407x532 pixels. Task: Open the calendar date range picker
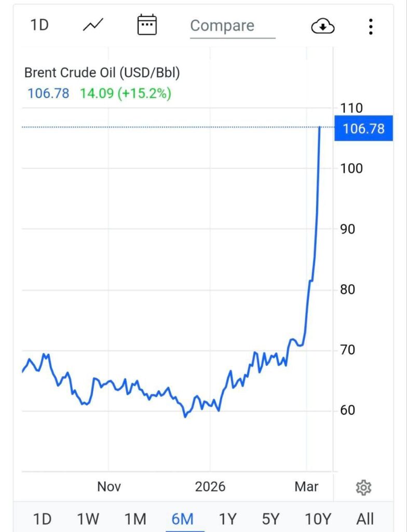[147, 25]
